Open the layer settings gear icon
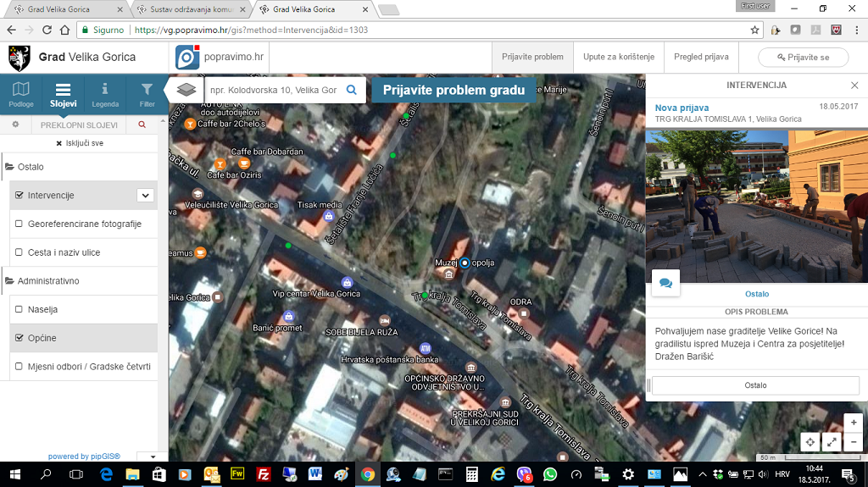 15,125
